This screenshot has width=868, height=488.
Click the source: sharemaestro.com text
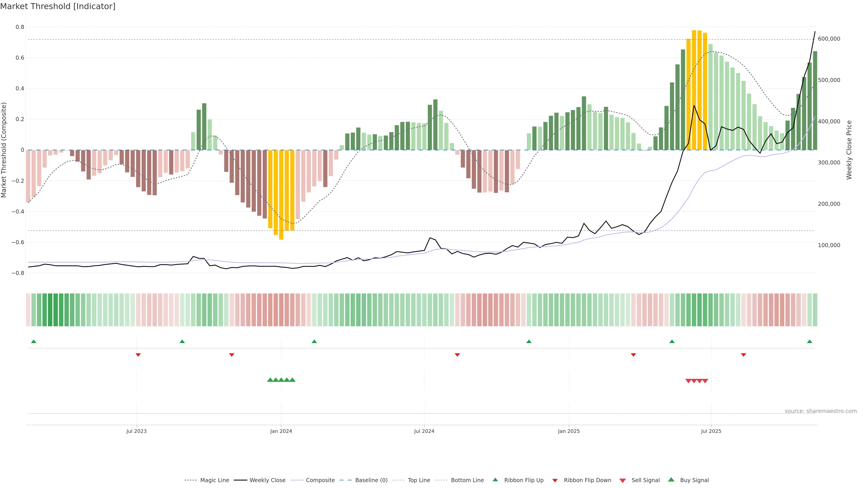point(821,411)
